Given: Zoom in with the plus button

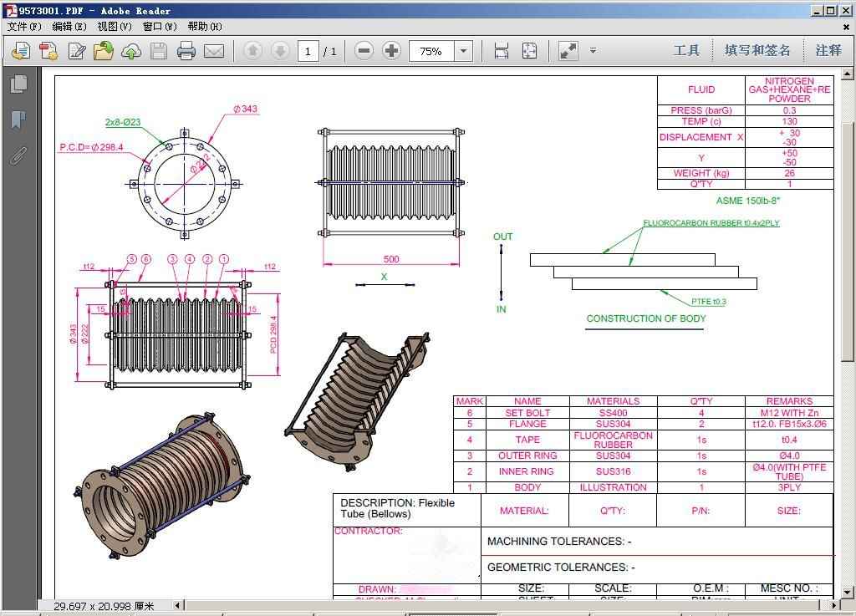Looking at the screenshot, I should coord(391,51).
